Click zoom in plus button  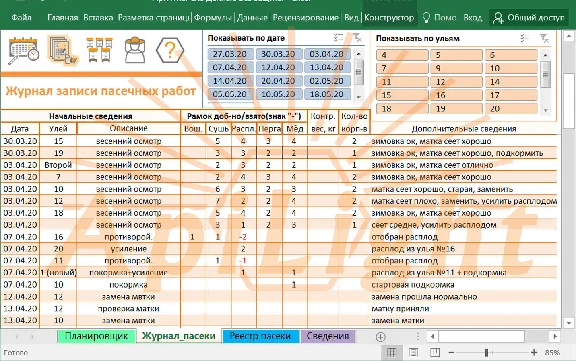[x=534, y=353]
